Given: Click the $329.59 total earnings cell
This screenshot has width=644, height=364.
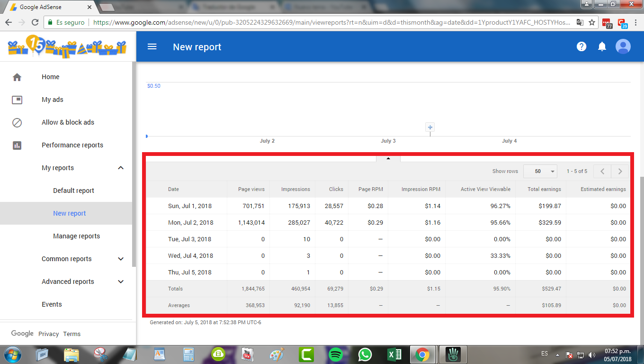Looking at the screenshot, I should coord(550,222).
